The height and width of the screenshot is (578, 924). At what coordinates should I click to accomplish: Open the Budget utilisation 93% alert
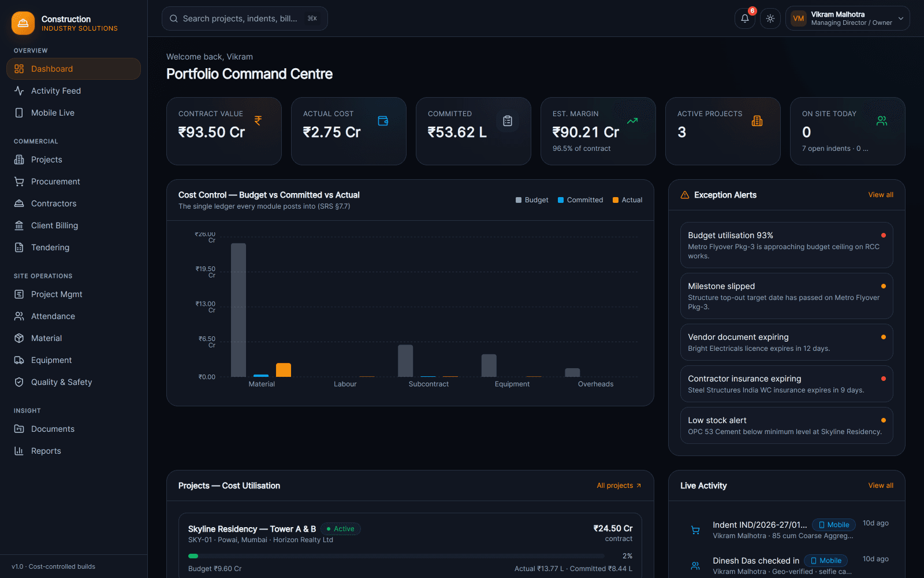coord(787,245)
